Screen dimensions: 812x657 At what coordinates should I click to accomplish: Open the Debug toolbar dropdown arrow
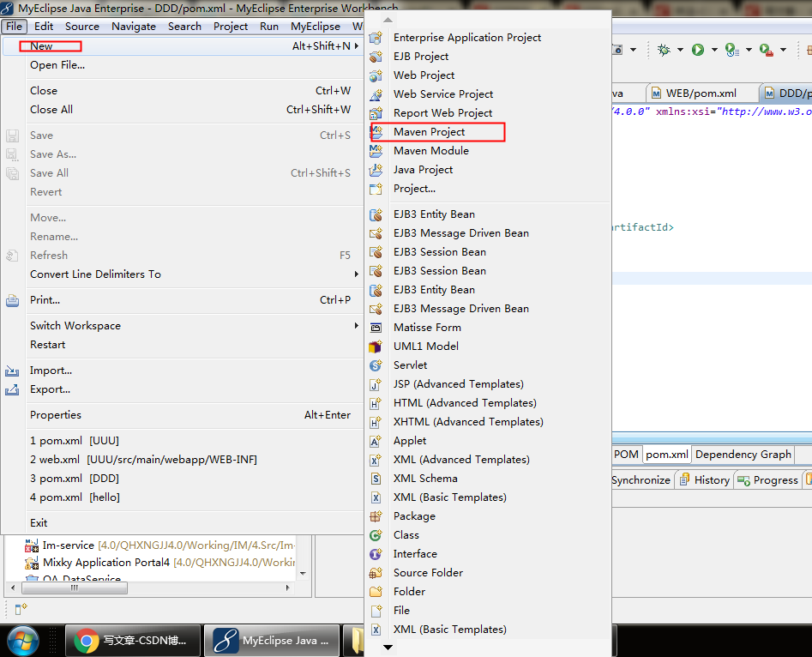tap(681, 50)
